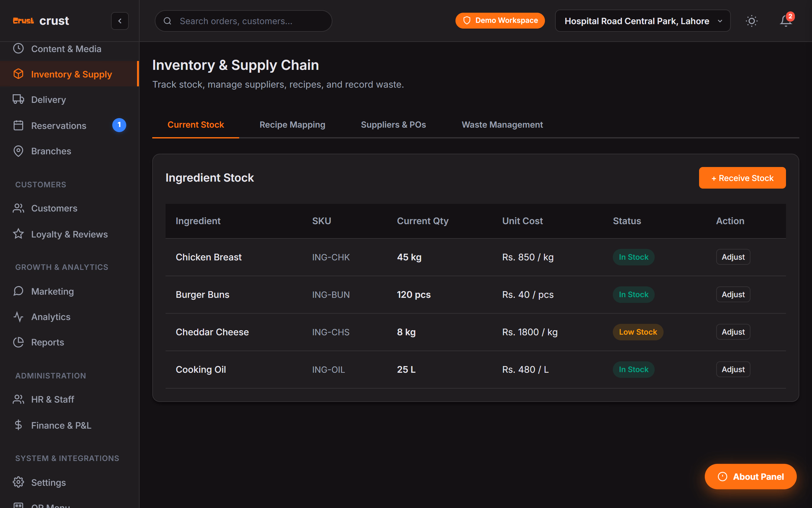
Task: Open Loyalty & Reviews star item
Action: pyautogui.click(x=69, y=234)
